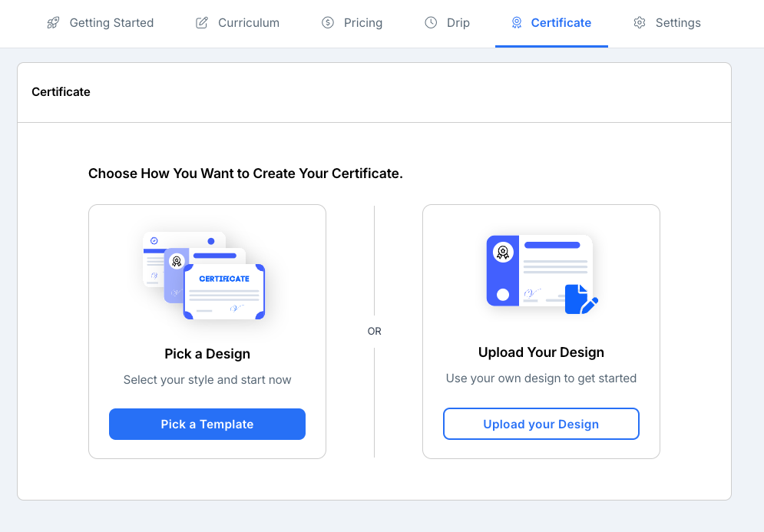Viewport: 764px width, 532px height.
Task: Click the dollar icon beside Pricing
Action: (327, 22)
